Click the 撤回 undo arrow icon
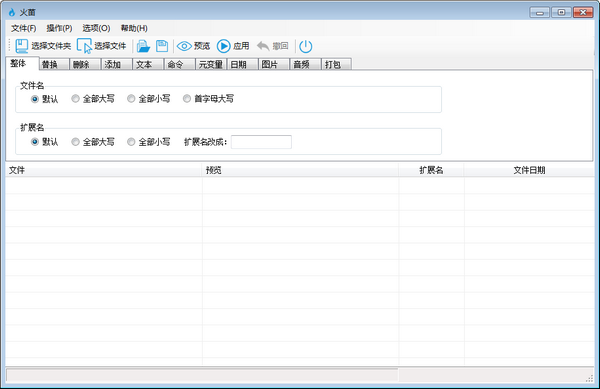600x389 pixels. tap(263, 46)
